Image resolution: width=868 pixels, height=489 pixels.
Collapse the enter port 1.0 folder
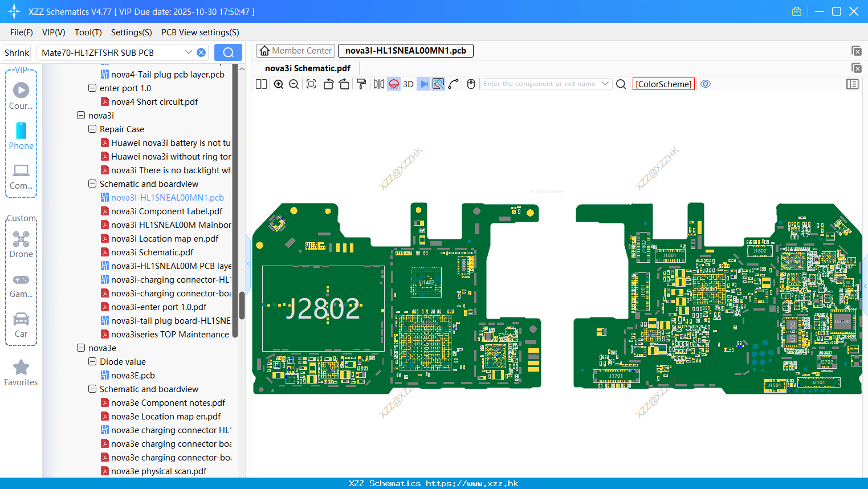click(92, 88)
